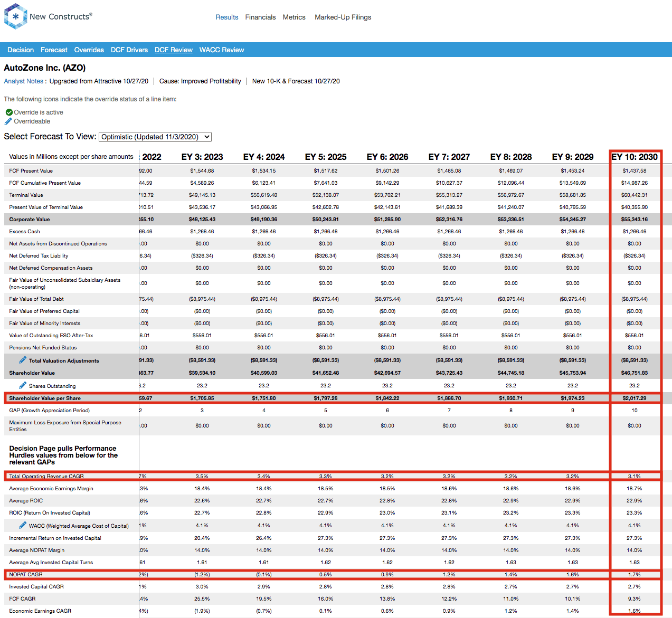Click the New Constructs brand name text
Image resolution: width=672 pixels, height=618 pixels.
61,16
